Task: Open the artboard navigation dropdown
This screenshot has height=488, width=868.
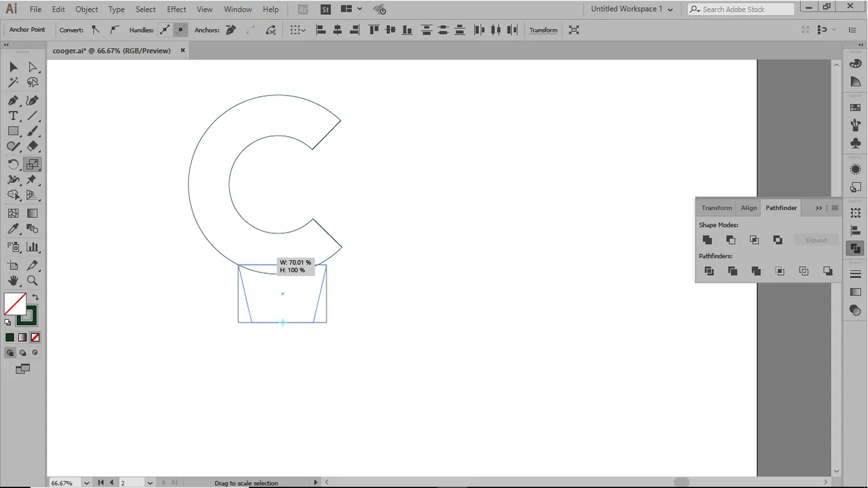Action: 151,483
